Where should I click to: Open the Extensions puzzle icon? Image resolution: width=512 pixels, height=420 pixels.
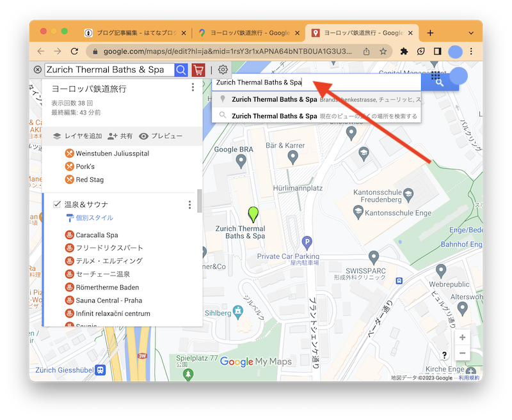404,51
